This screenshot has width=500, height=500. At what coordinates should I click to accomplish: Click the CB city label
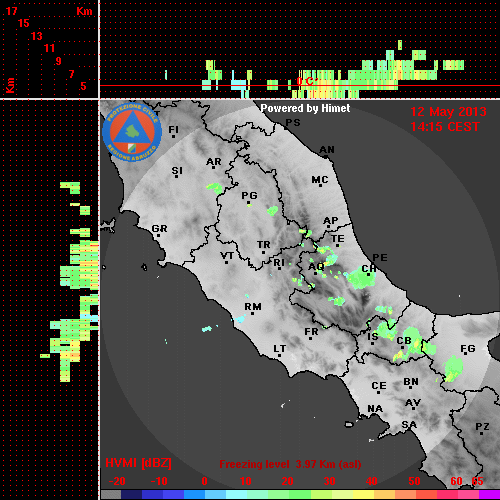click(x=404, y=341)
